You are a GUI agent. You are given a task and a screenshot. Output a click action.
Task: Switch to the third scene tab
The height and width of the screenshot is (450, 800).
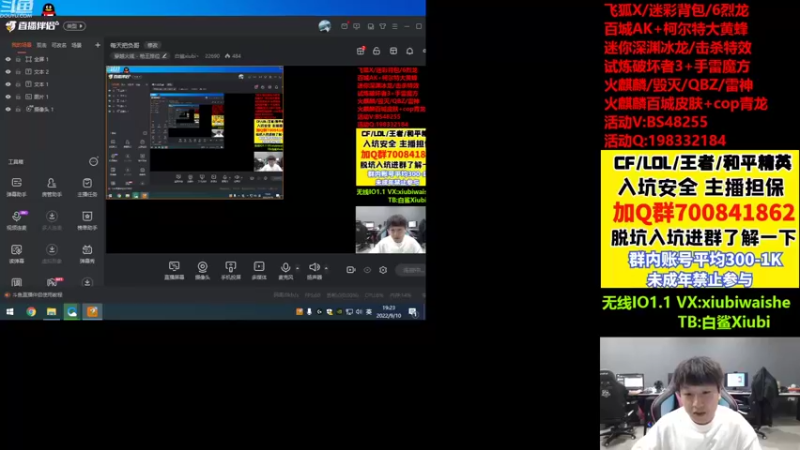click(x=59, y=45)
